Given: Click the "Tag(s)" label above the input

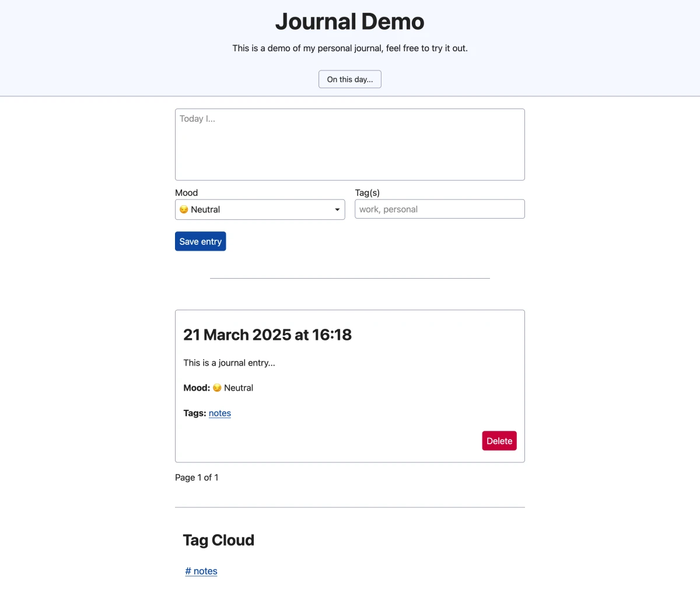Looking at the screenshot, I should 367,192.
